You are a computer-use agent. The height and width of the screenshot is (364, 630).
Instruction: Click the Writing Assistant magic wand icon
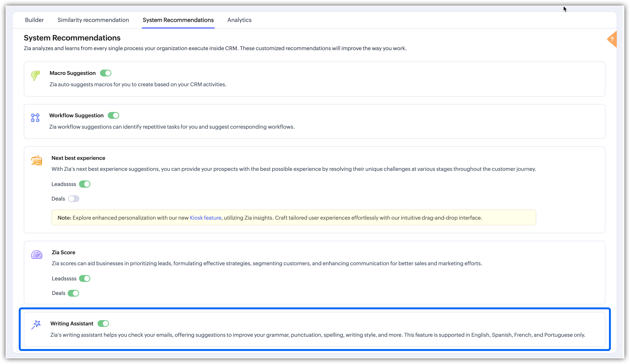(x=36, y=325)
